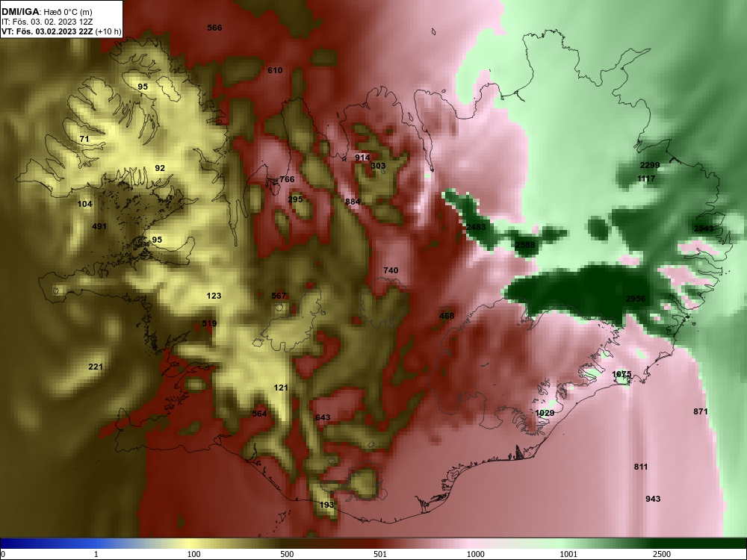
Task: Select the map value 221
Action: (96, 367)
